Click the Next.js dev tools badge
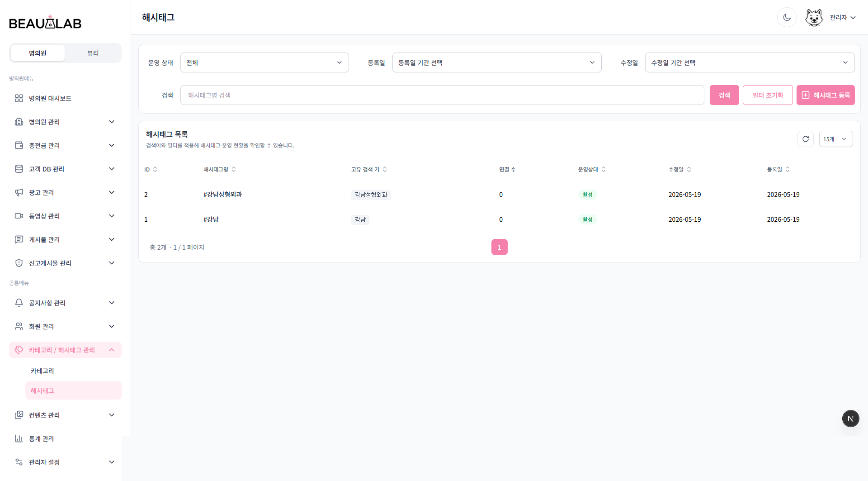The width and height of the screenshot is (868, 481). pyautogui.click(x=850, y=419)
